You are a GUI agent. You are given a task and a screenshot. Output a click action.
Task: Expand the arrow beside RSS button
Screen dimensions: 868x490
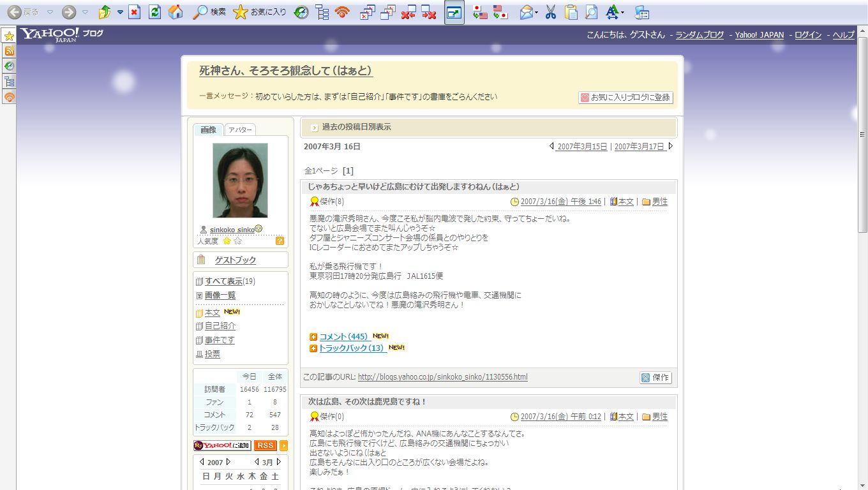[283, 445]
